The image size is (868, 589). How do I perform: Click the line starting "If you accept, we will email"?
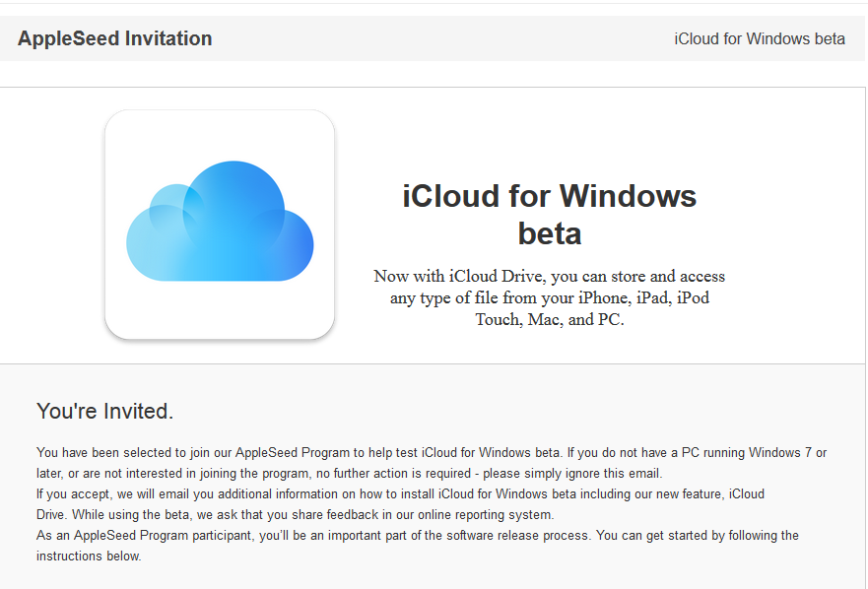click(x=400, y=493)
